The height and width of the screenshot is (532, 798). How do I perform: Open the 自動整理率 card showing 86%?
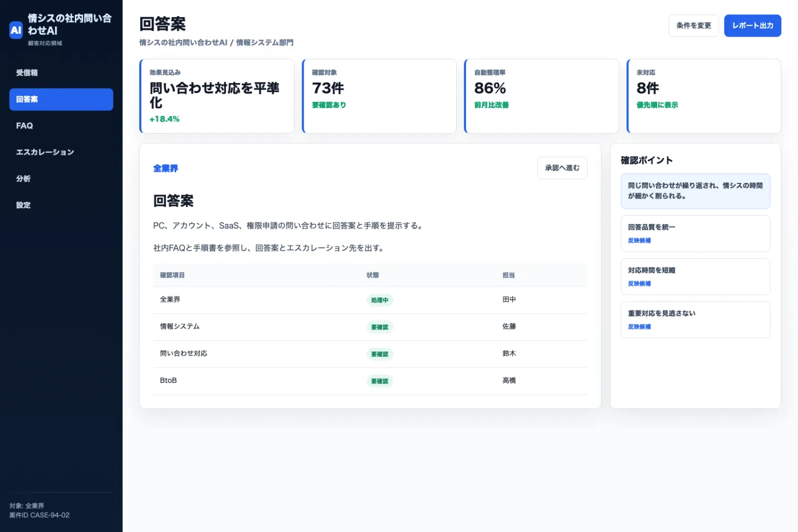541,96
